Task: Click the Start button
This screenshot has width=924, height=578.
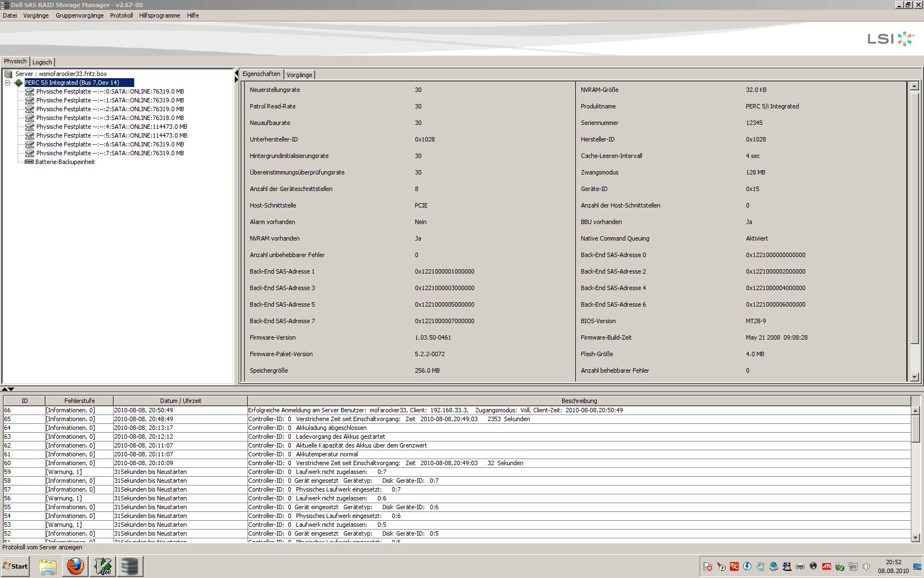Action: [x=15, y=566]
